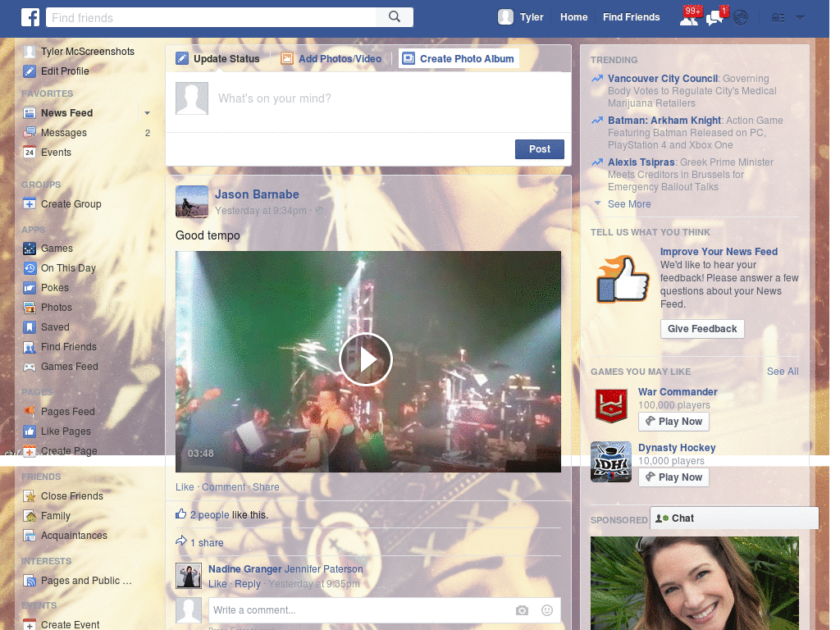Open the Chat bar
Image resolution: width=840 pixels, height=630 pixels.
pos(734,518)
